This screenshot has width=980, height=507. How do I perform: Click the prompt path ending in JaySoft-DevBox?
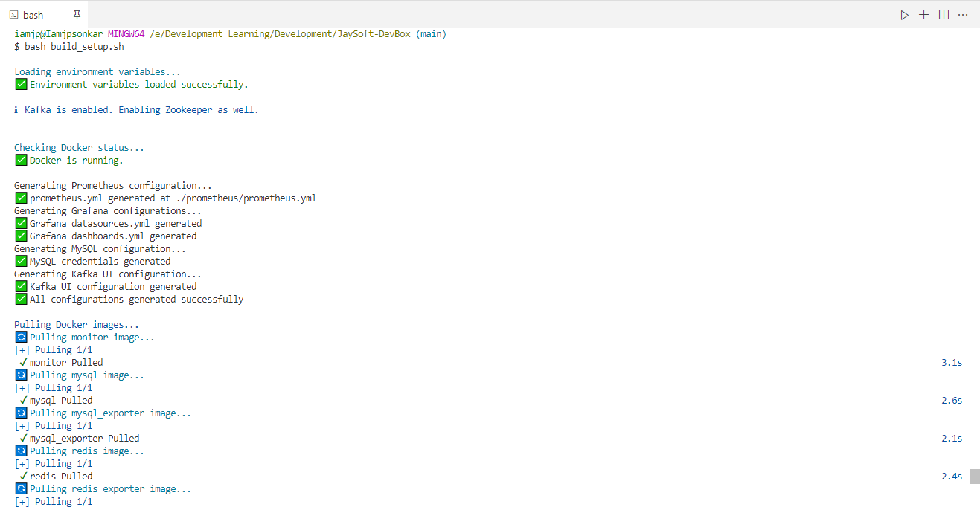[280, 34]
